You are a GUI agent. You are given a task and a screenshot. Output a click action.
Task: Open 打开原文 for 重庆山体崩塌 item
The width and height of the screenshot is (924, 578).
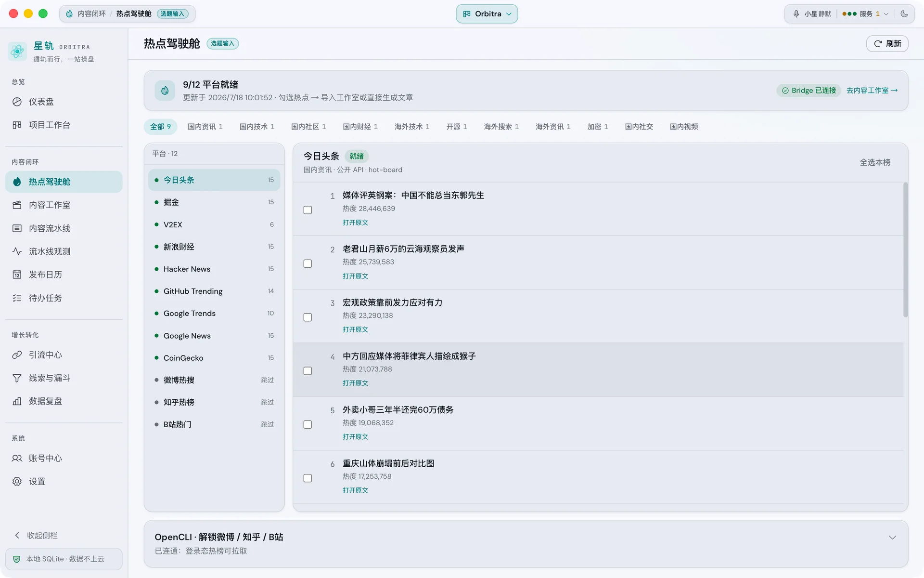pyautogui.click(x=355, y=490)
